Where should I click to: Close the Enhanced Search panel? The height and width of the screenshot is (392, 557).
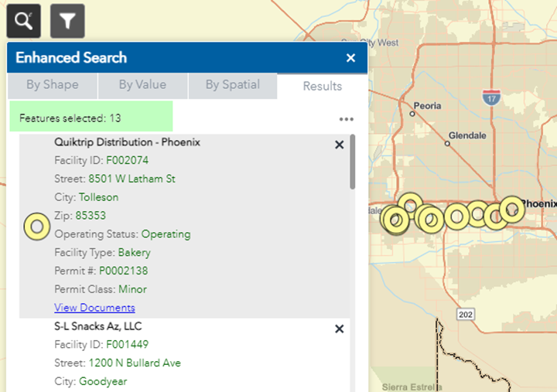point(350,58)
